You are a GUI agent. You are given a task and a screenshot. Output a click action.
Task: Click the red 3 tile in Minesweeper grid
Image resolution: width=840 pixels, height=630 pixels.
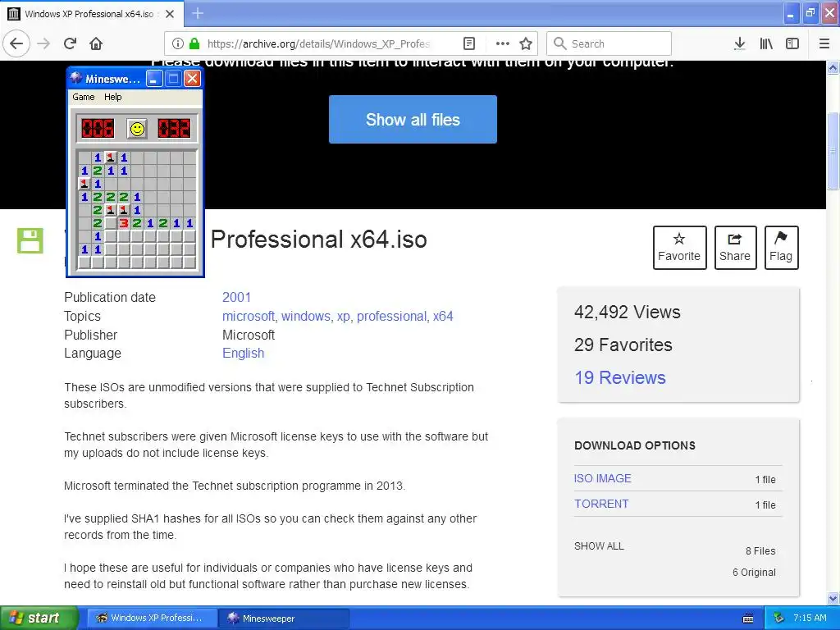124,223
